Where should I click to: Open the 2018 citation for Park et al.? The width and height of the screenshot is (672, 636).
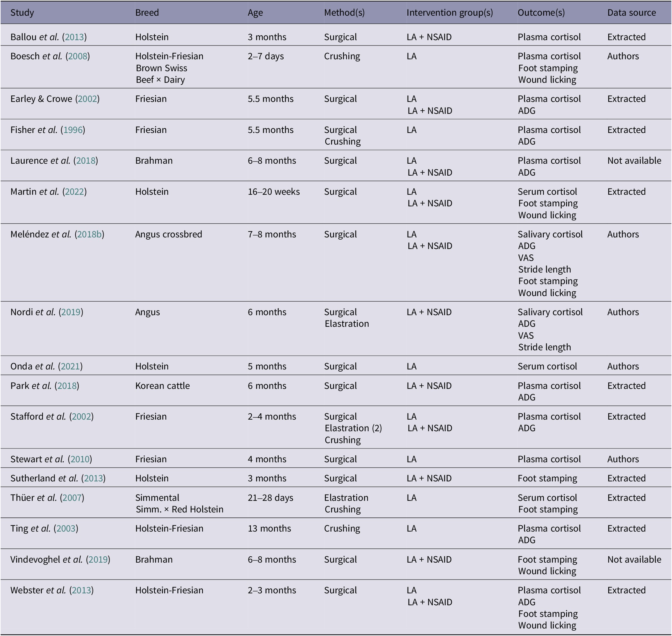pos(67,385)
